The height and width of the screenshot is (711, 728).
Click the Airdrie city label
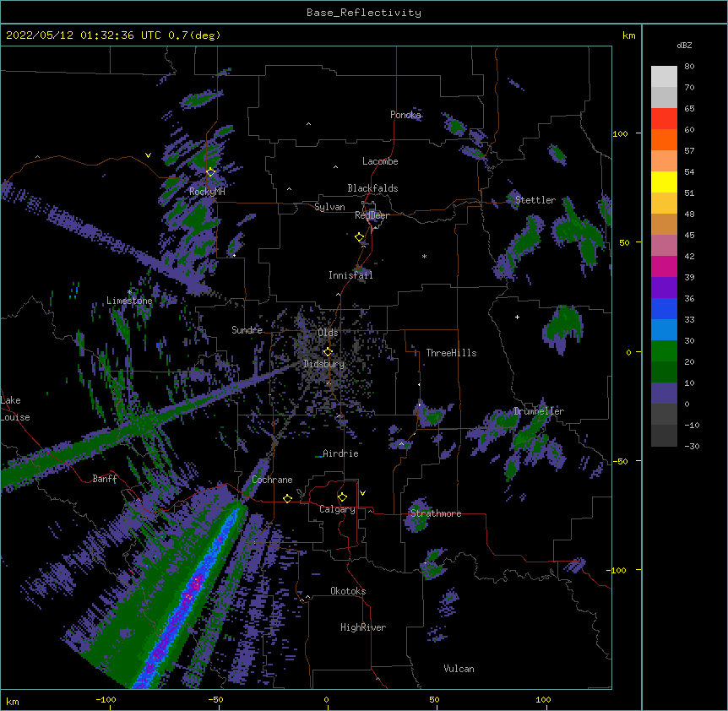(x=340, y=453)
